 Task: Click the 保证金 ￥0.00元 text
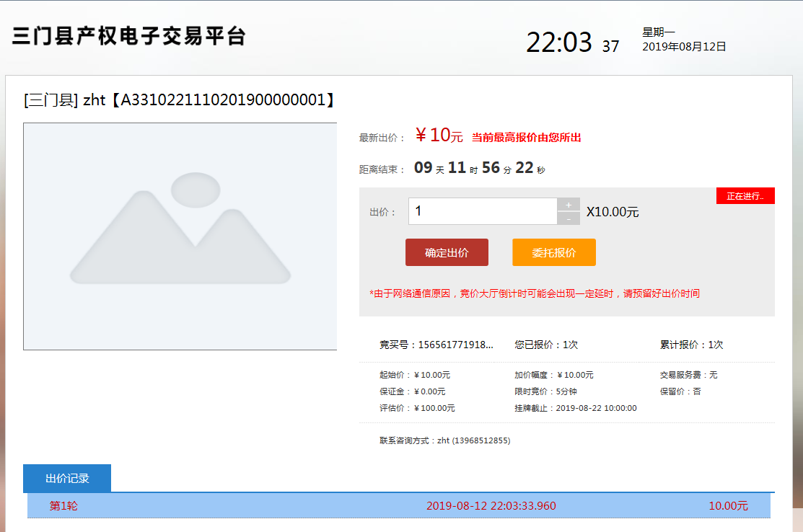pos(412,391)
